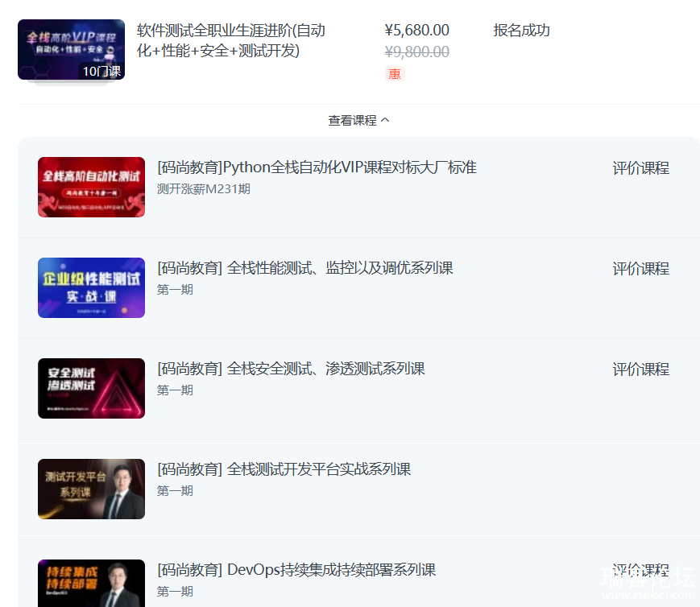Screen dimensions: 700x607
Task: Open the 持续集成持续部署 thumbnail
Action: click(92, 583)
